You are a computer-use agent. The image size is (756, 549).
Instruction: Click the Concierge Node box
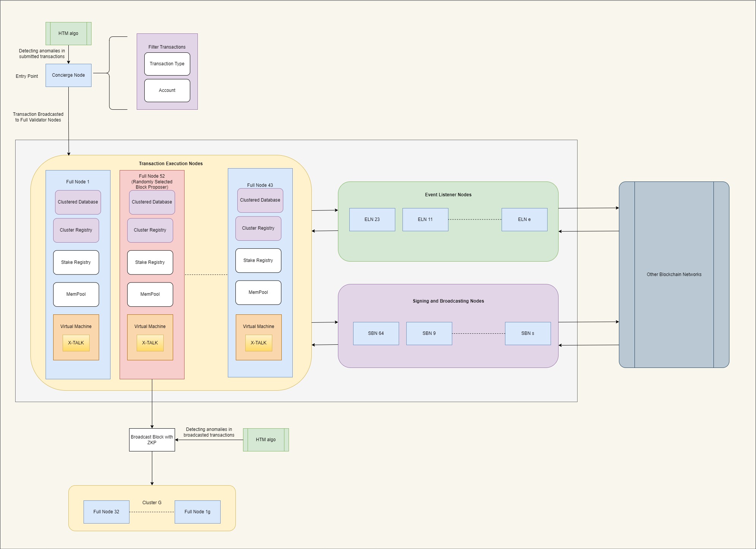click(68, 75)
